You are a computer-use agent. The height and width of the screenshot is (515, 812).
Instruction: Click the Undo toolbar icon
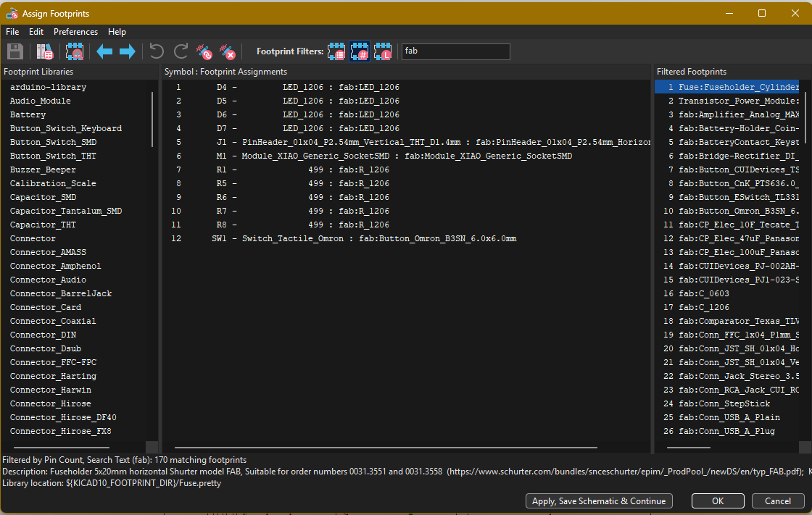point(157,51)
